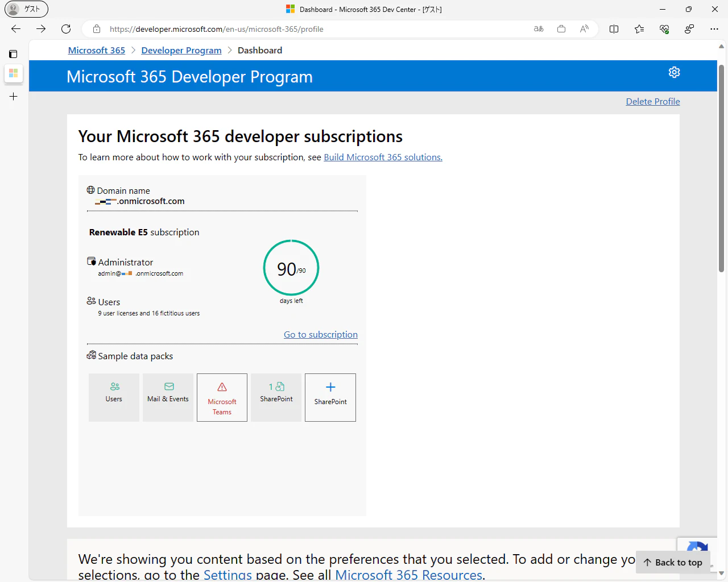The width and height of the screenshot is (728, 582).
Task: Open Build Microsoft 365 solutions link
Action: pos(383,157)
